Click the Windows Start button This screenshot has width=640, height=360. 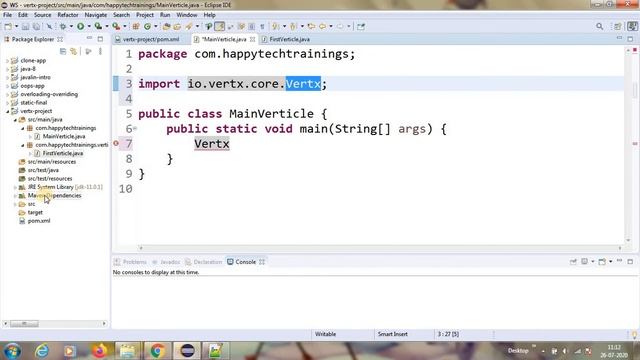(x=13, y=351)
